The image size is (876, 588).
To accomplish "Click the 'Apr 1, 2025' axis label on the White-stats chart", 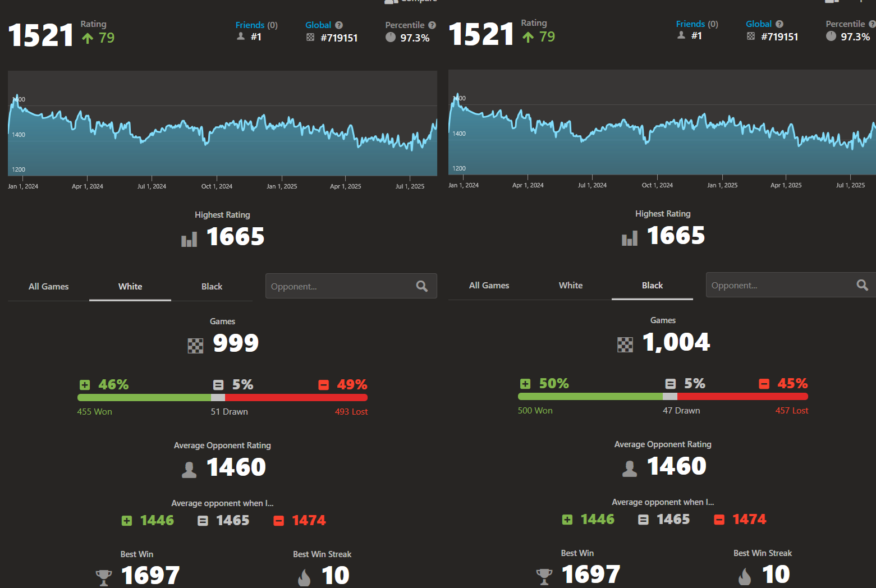I will (346, 186).
